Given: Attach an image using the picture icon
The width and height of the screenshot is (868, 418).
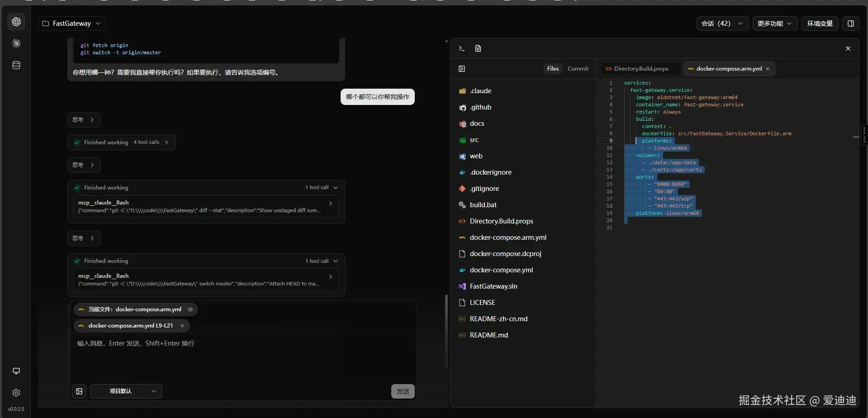Looking at the screenshot, I should pos(79,391).
